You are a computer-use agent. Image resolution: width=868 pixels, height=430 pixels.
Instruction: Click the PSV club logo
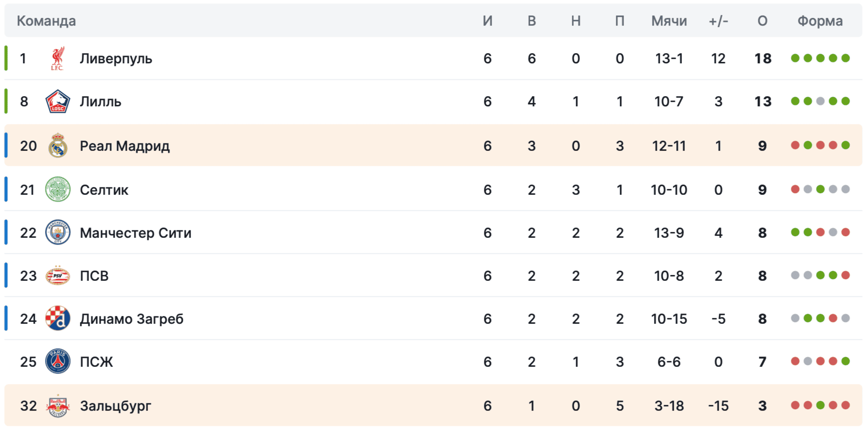click(58, 275)
